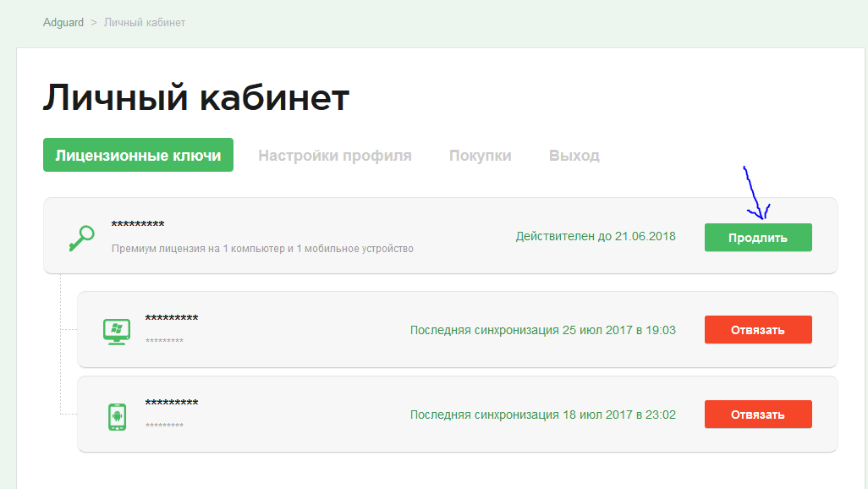Follow the Adguard breadcrumb link
The width and height of the screenshot is (868, 489).
[x=63, y=23]
